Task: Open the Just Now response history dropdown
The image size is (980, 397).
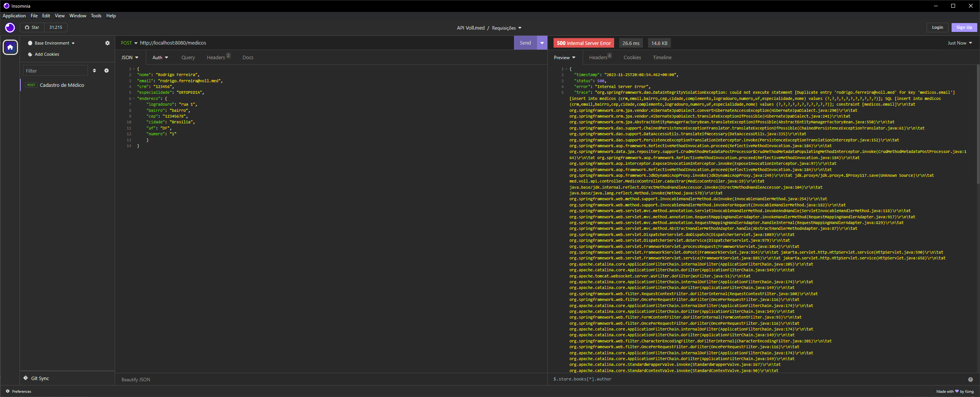Action: (960, 43)
